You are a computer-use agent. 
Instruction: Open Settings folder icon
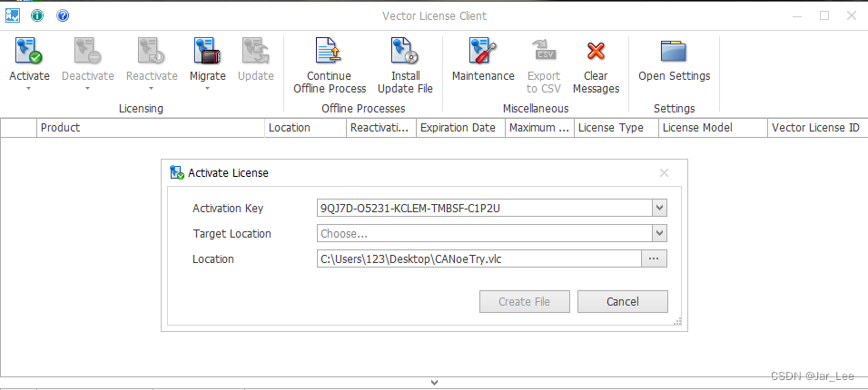[674, 51]
